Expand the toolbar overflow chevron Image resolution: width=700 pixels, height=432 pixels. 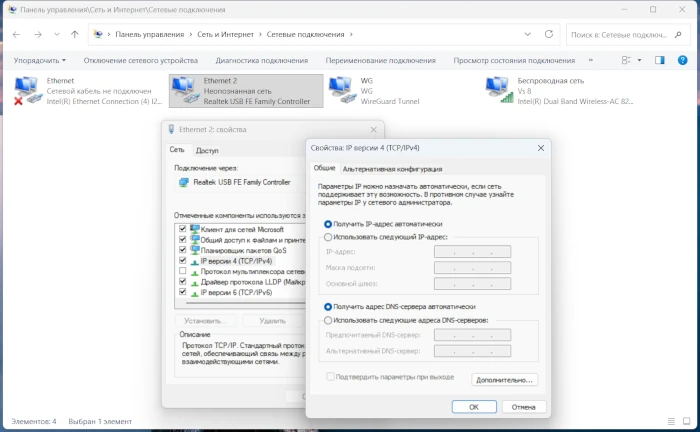[x=590, y=60]
